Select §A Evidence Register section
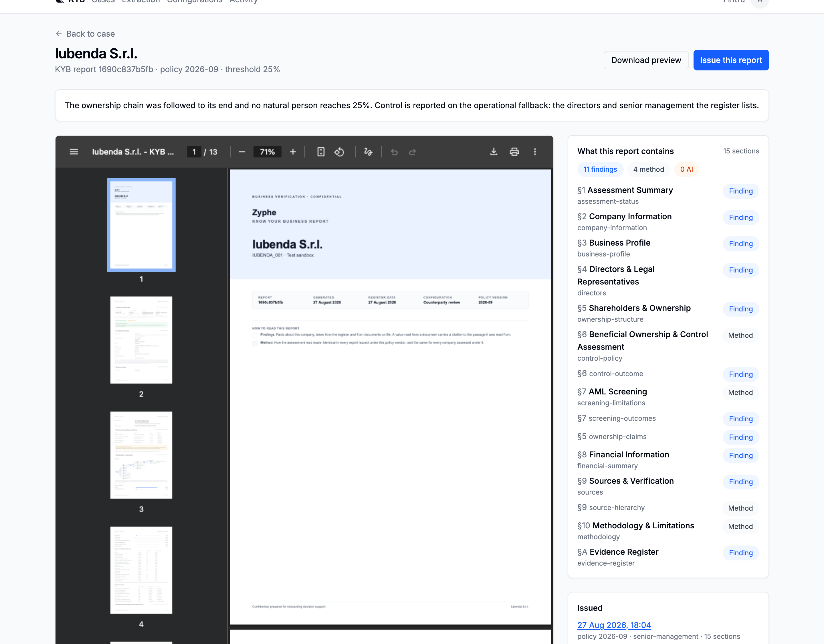 coord(668,557)
